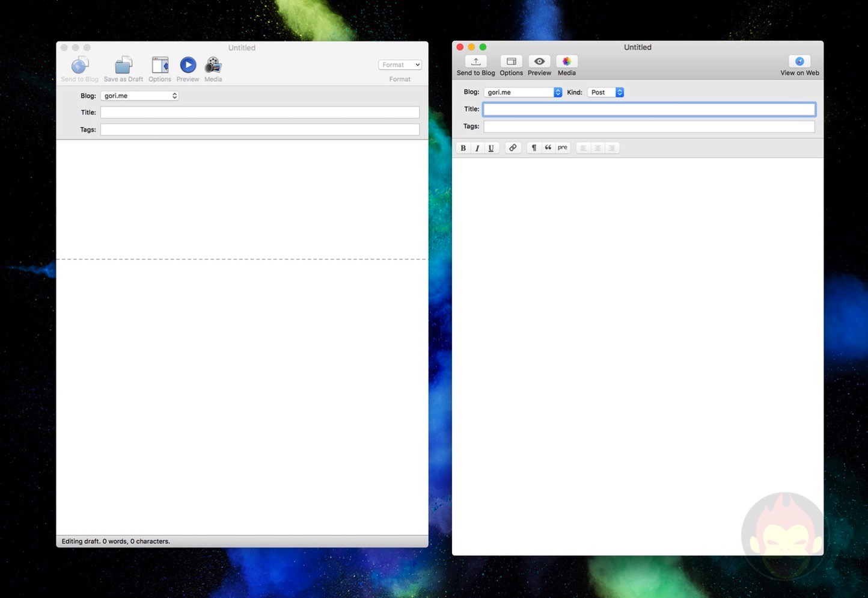Insert a link using the chain icon

tap(512, 148)
